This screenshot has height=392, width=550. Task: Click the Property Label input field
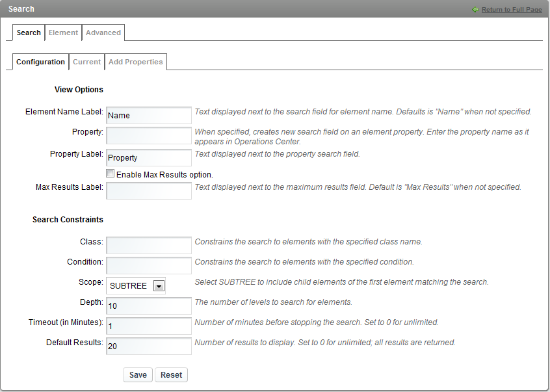pyautogui.click(x=149, y=157)
